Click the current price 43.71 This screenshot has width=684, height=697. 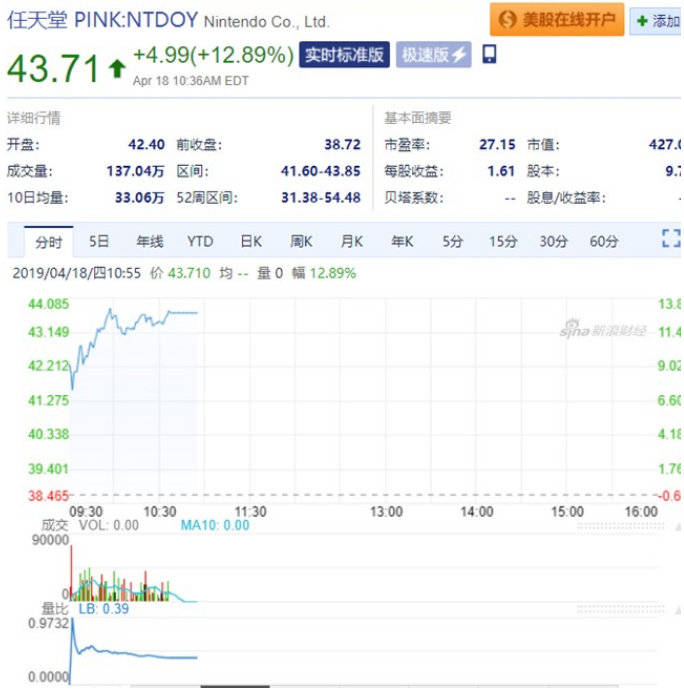[x=53, y=68]
